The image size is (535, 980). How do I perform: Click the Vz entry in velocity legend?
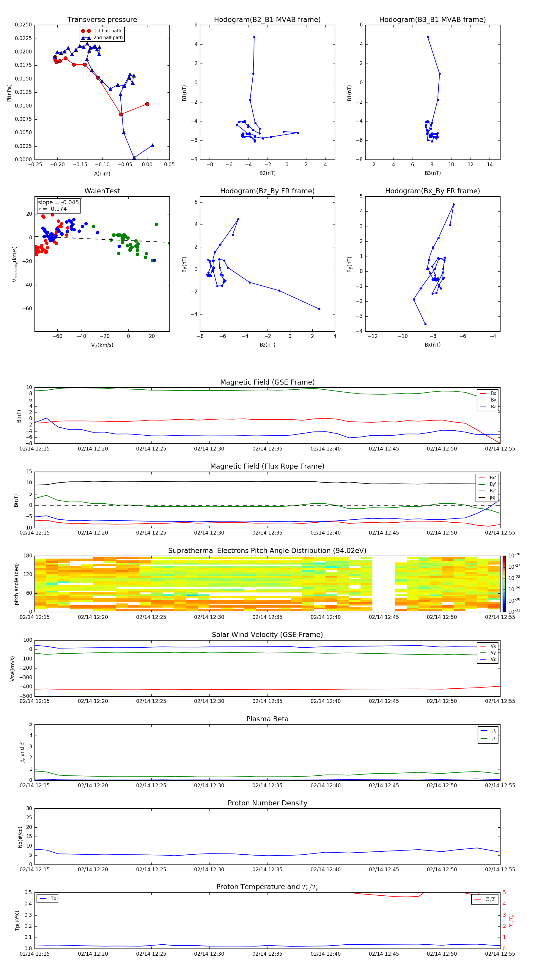(488, 660)
